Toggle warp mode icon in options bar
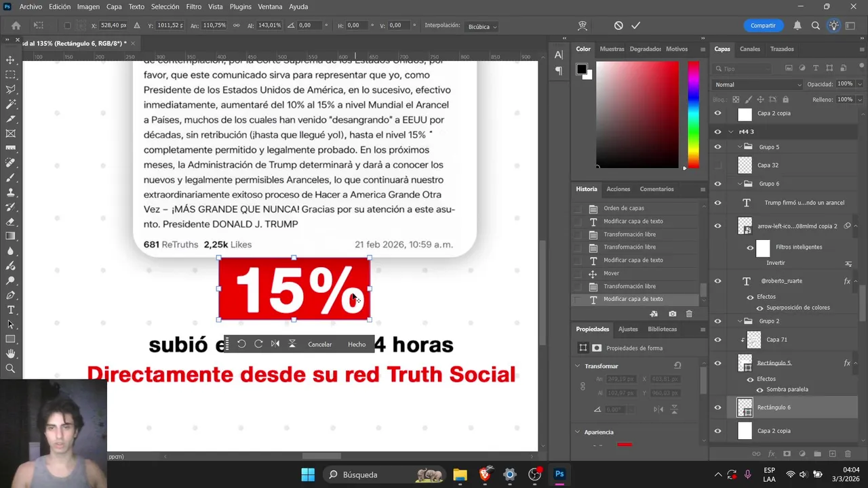Viewport: 868px width, 488px height. tap(582, 26)
